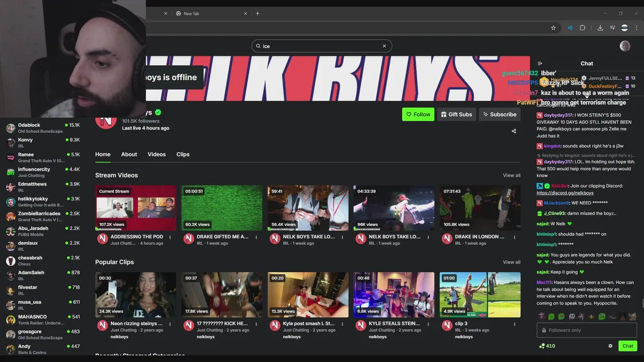Open the browser media control icon
The height and width of the screenshot is (362, 644).
[612, 28]
